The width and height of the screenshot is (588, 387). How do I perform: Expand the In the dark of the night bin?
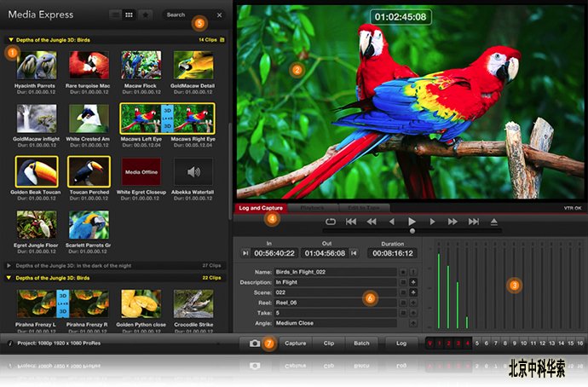pyautogui.click(x=9, y=265)
